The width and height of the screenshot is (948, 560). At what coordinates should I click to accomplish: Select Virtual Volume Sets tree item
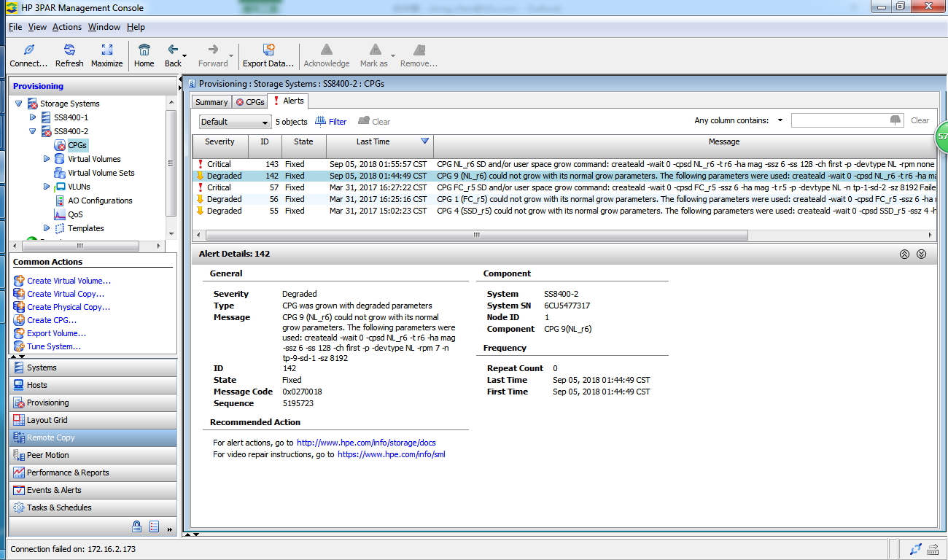(101, 173)
